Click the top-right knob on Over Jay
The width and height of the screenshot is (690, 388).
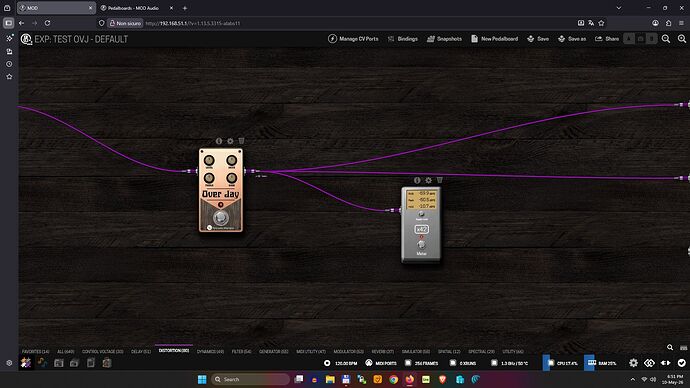[x=231, y=160]
